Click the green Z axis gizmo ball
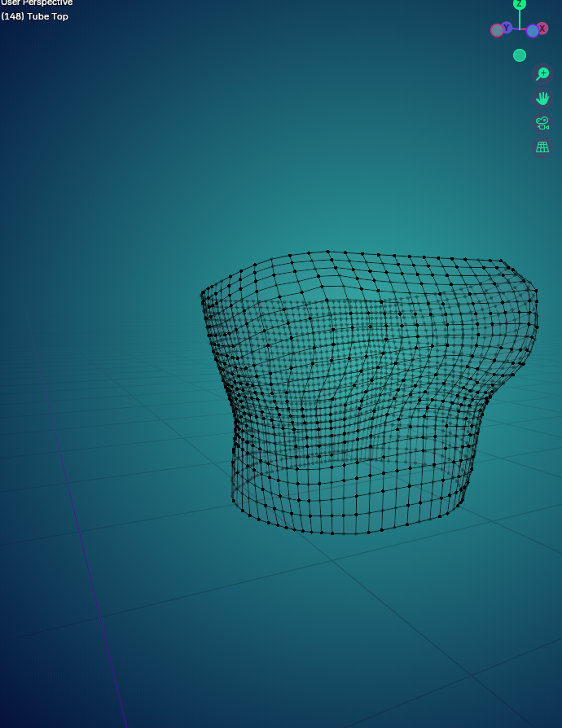562x728 pixels. click(x=520, y=4)
